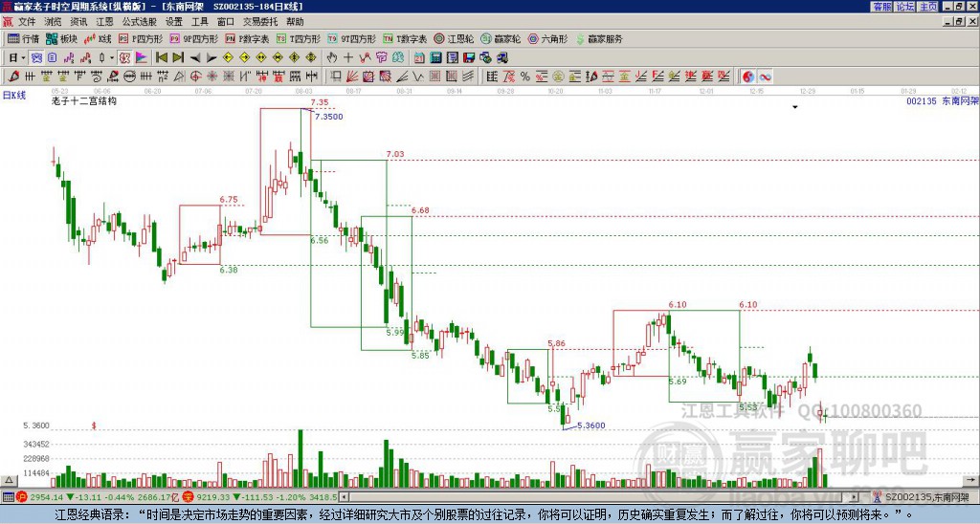
Task: Click the 行情 toolbar button
Action: click(24, 38)
